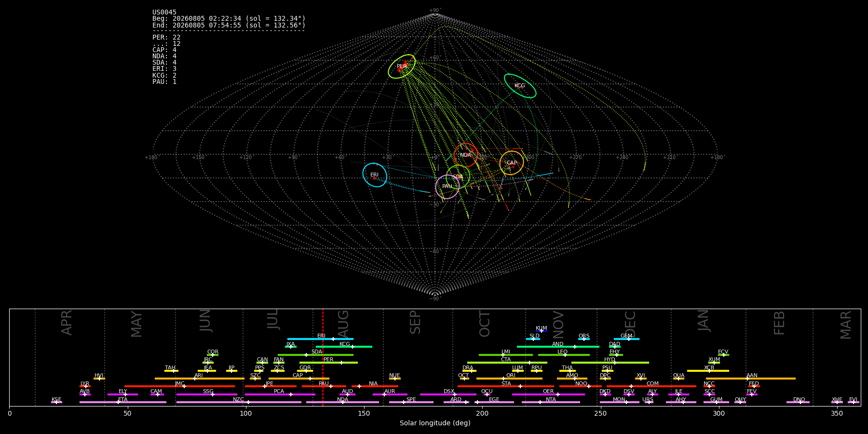Viewport: 868px width, 434px height.
Task: Select the US0045 station label
Action: [x=164, y=13]
